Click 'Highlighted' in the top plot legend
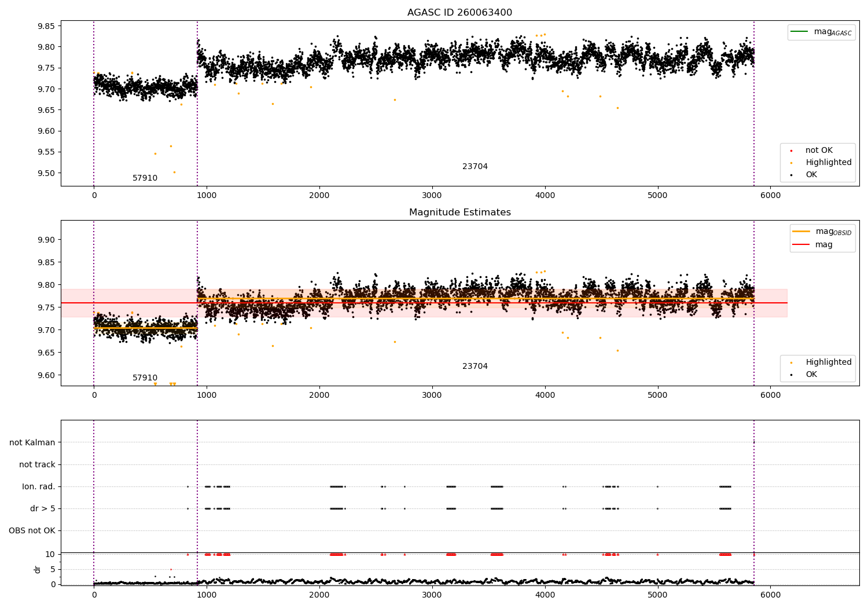 (x=829, y=163)
